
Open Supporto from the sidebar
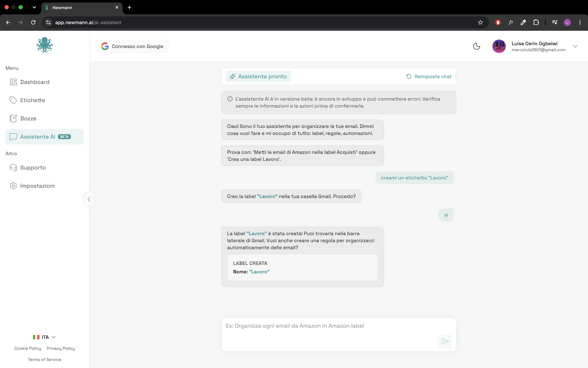click(x=44, y=168)
